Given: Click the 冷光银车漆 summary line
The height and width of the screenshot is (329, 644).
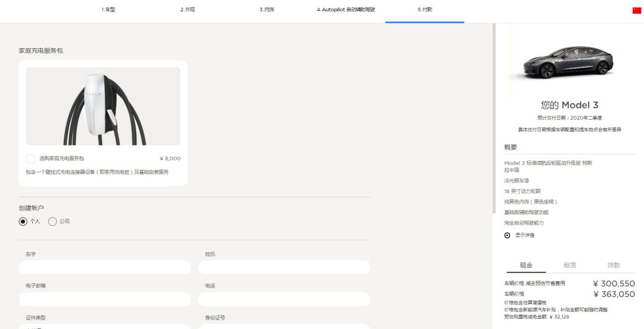Looking at the screenshot, I should coord(516,181).
